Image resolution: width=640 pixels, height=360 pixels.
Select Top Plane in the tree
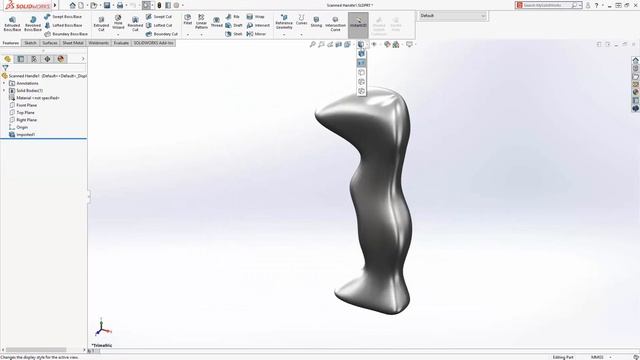25,113
